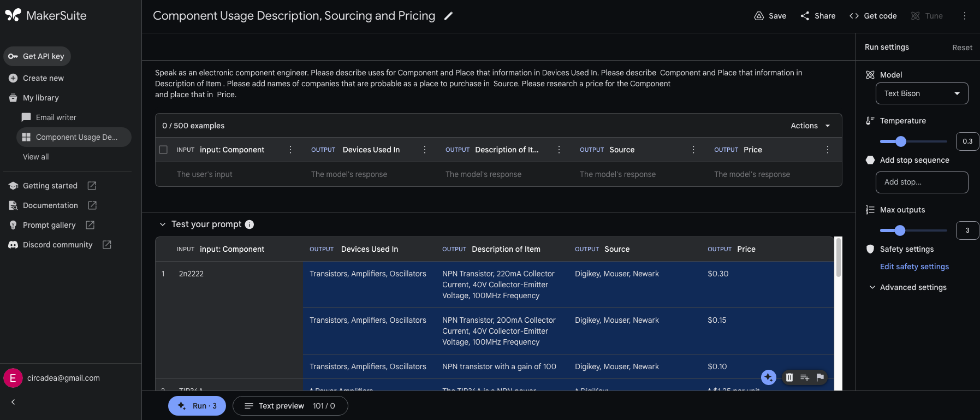This screenshot has width=980, height=420.
Task: Open the Actions dropdown in examples table
Action: (x=810, y=126)
